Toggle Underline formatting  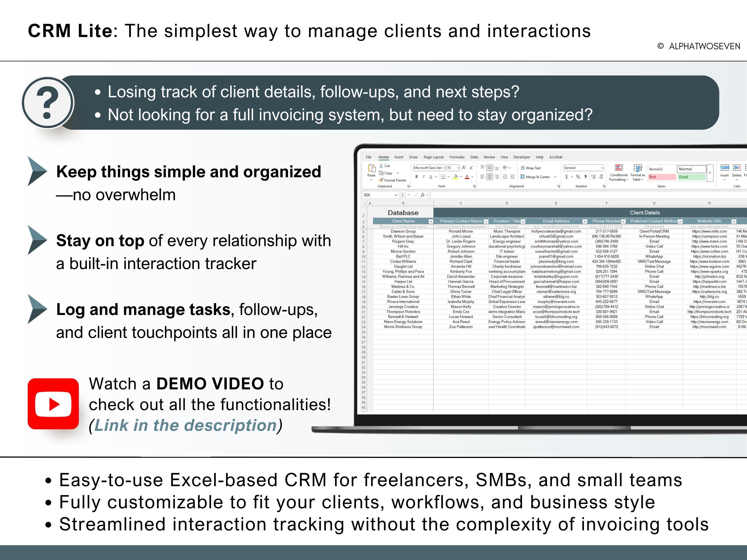(x=430, y=176)
